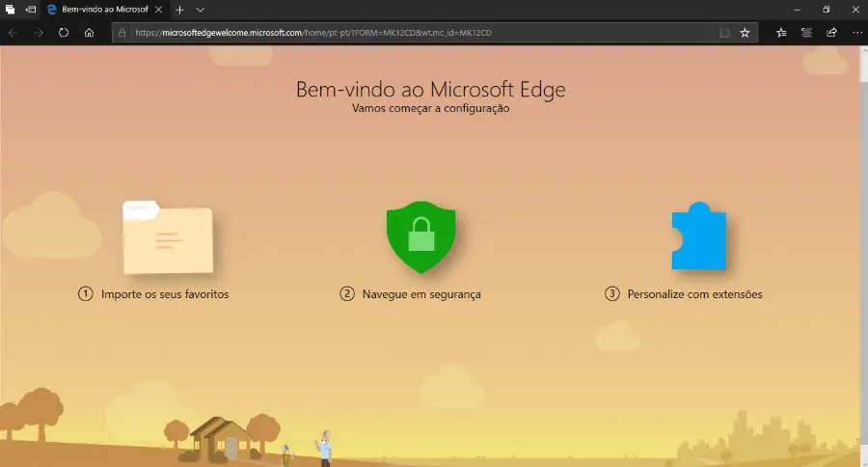Click the blue puzzle piece illustration
The image size is (868, 467).
698,236
